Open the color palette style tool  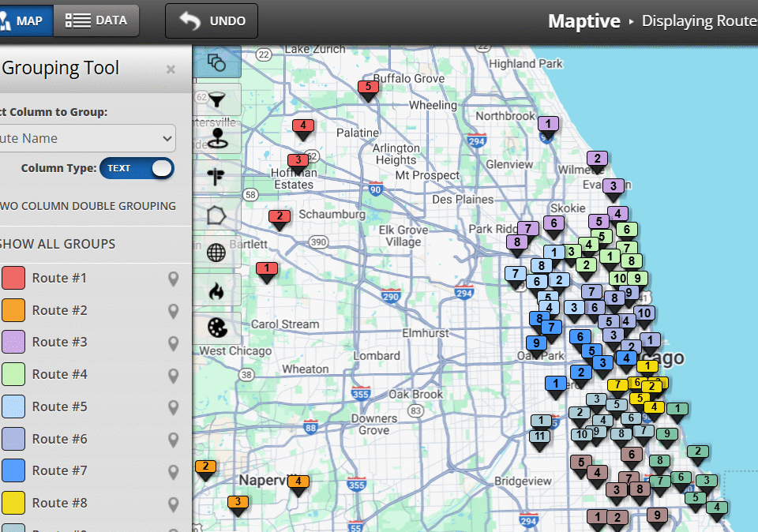point(216,328)
